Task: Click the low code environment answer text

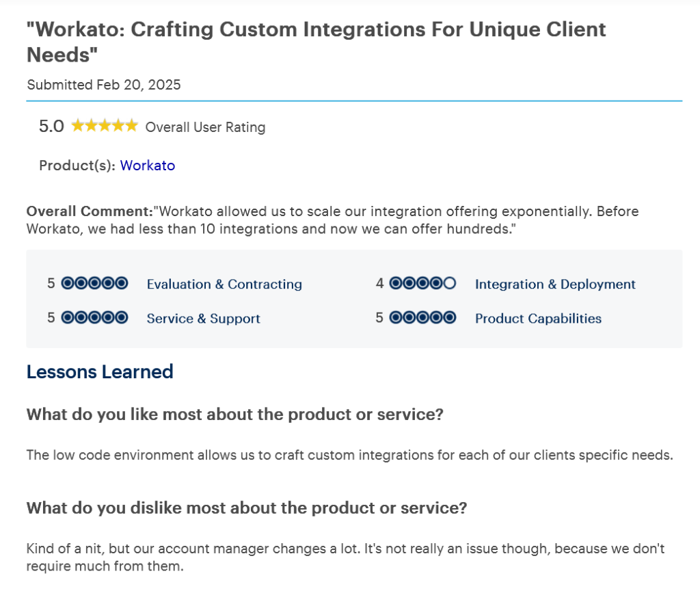Action: coord(349,455)
